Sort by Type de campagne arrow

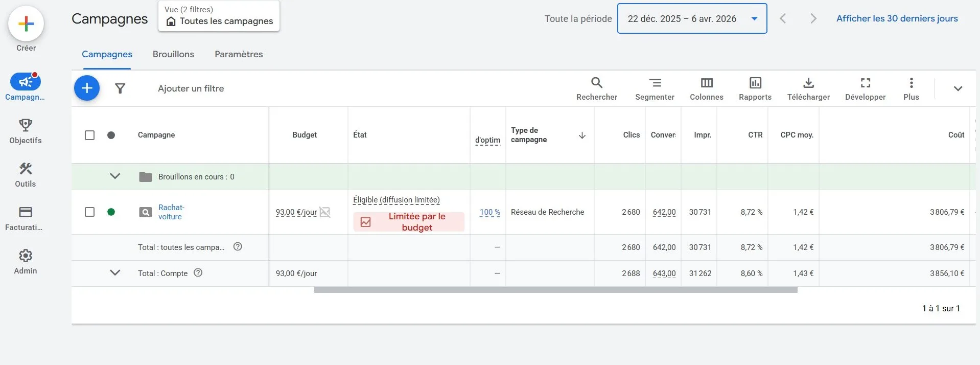click(x=582, y=135)
